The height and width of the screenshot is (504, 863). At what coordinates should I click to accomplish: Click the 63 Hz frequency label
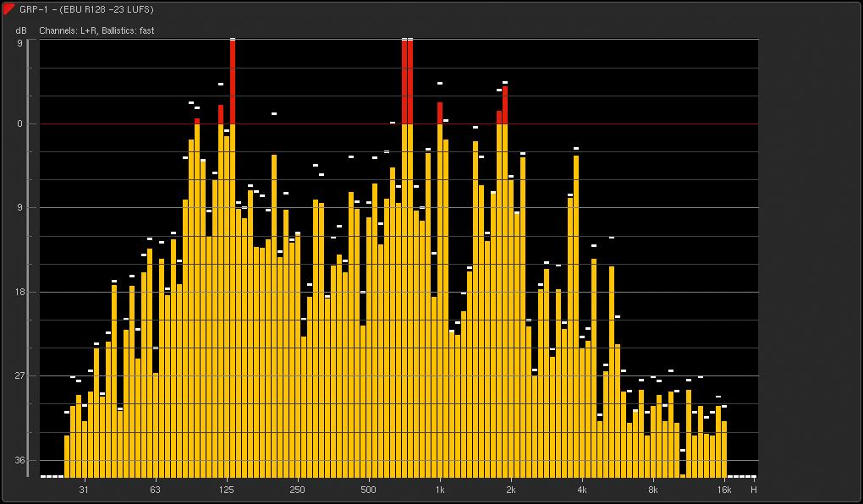(155, 490)
